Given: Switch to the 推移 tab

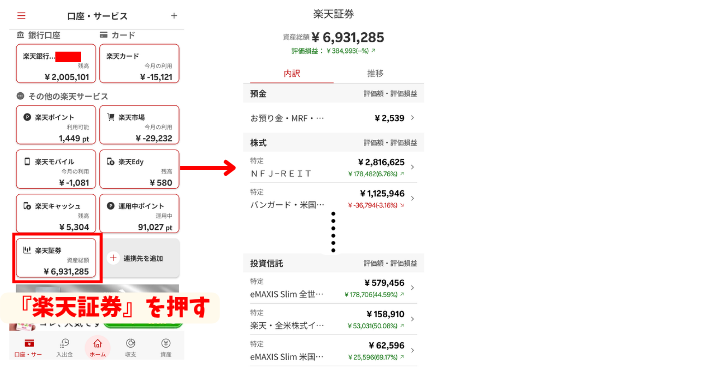Looking at the screenshot, I should click(x=375, y=73).
